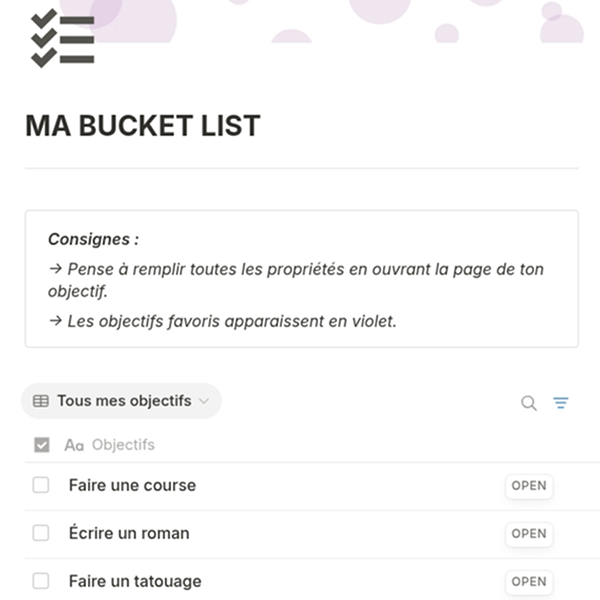The width and height of the screenshot is (600, 600).
Task: Open the Faire une course page via OPEN
Action: [x=529, y=486]
